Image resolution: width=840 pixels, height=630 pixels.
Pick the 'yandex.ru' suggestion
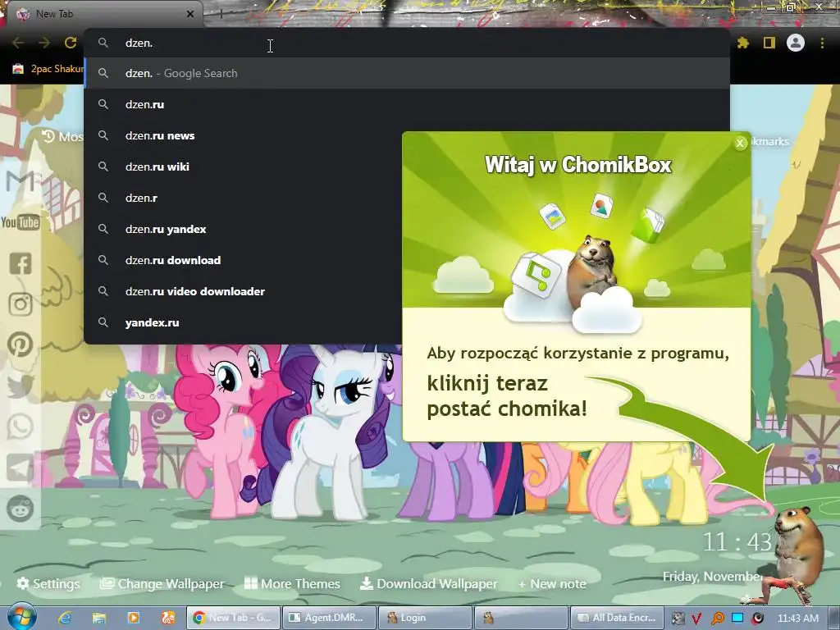tap(243, 322)
